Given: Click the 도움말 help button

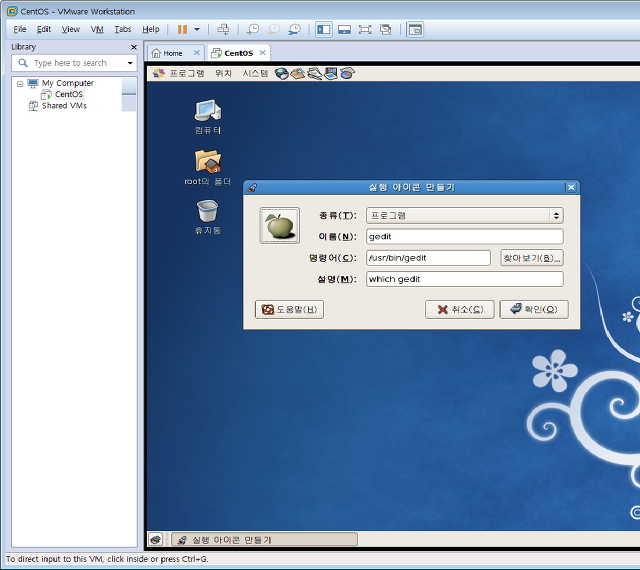Looking at the screenshot, I should [289, 309].
